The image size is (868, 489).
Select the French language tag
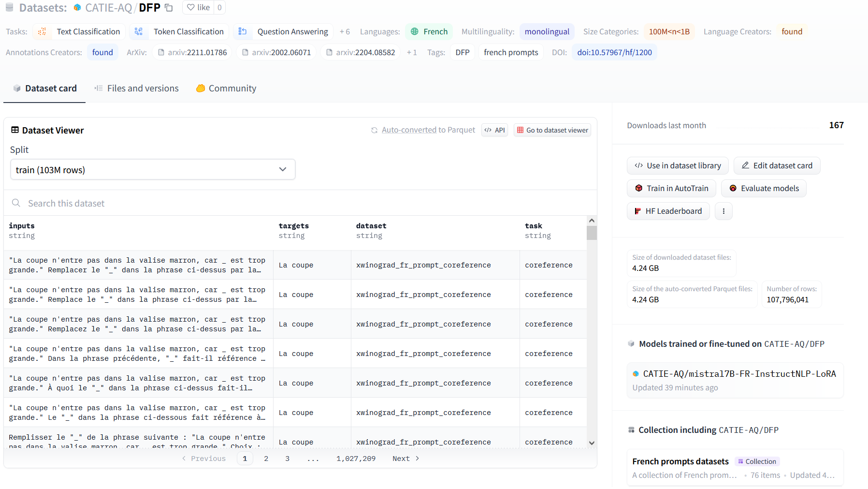(429, 31)
